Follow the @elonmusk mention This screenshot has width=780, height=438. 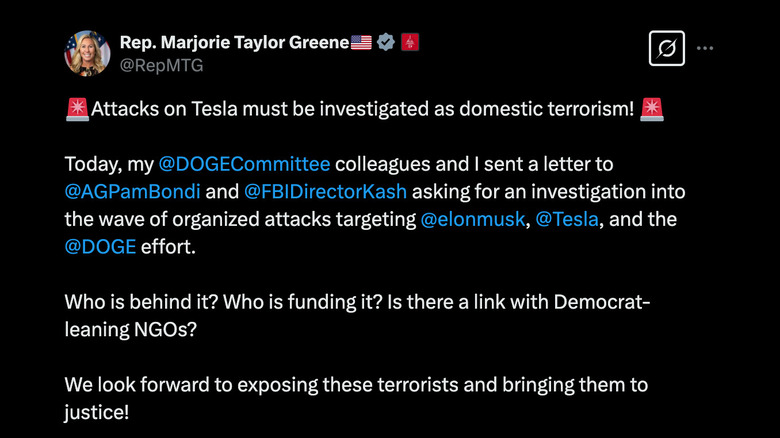pyautogui.click(x=468, y=218)
